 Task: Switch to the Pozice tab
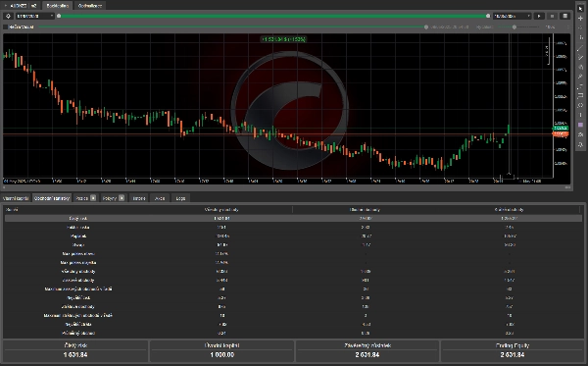(x=85, y=198)
